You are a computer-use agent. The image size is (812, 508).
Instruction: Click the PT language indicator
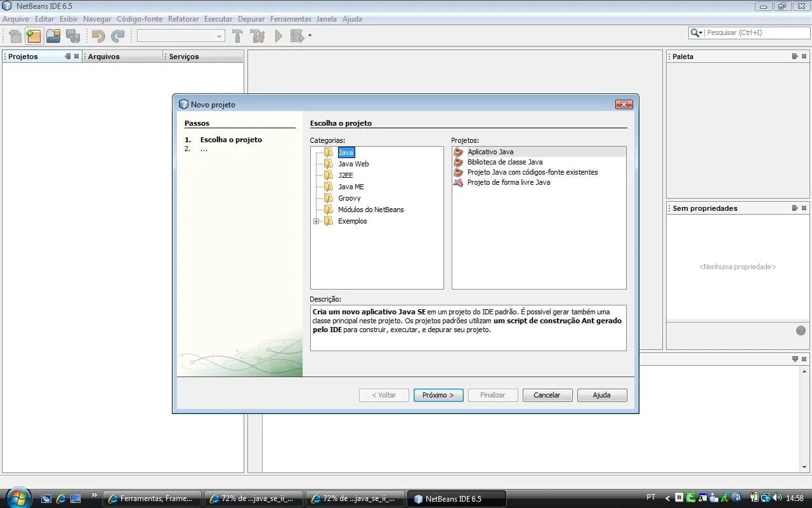(x=651, y=498)
